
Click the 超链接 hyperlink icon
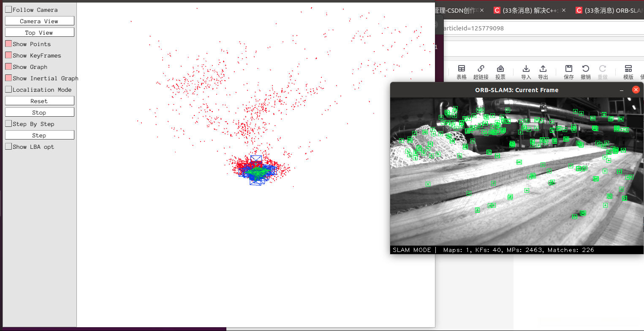click(x=481, y=72)
